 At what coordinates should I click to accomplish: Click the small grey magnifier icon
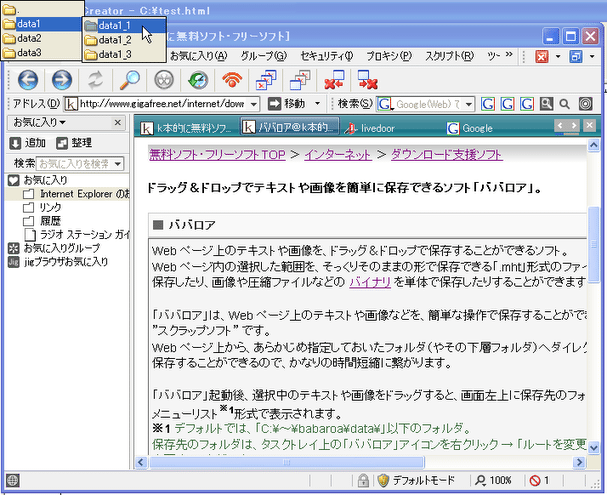(x=565, y=104)
